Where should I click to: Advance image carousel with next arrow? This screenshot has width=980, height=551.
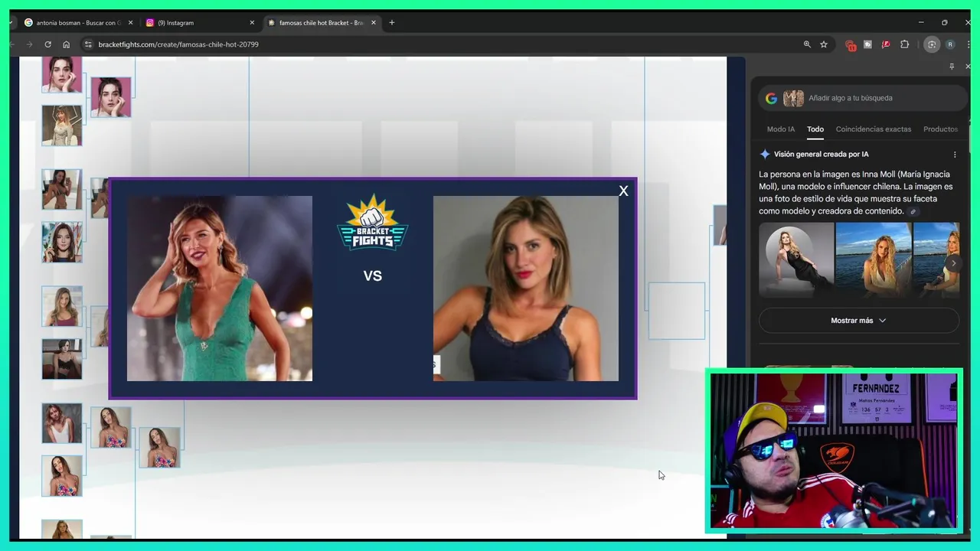953,263
